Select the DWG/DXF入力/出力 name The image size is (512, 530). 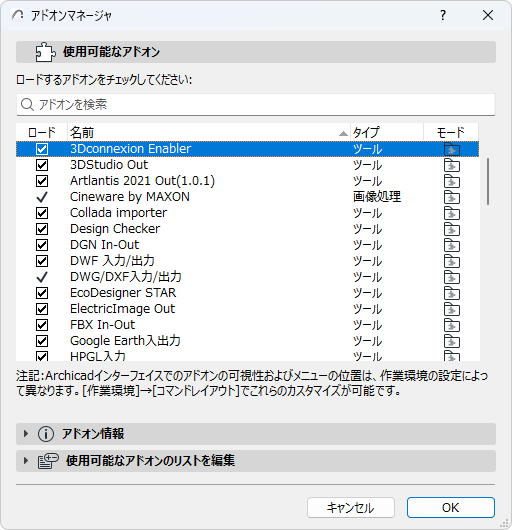(x=126, y=277)
